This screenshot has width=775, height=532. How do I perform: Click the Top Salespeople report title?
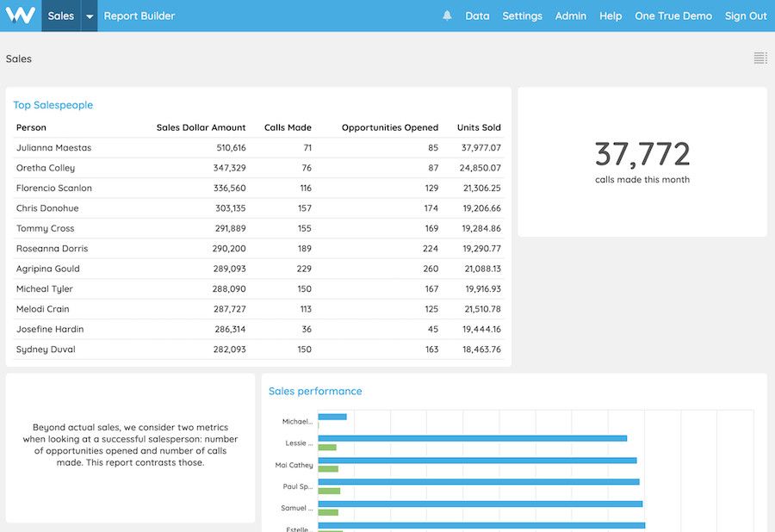tap(53, 103)
